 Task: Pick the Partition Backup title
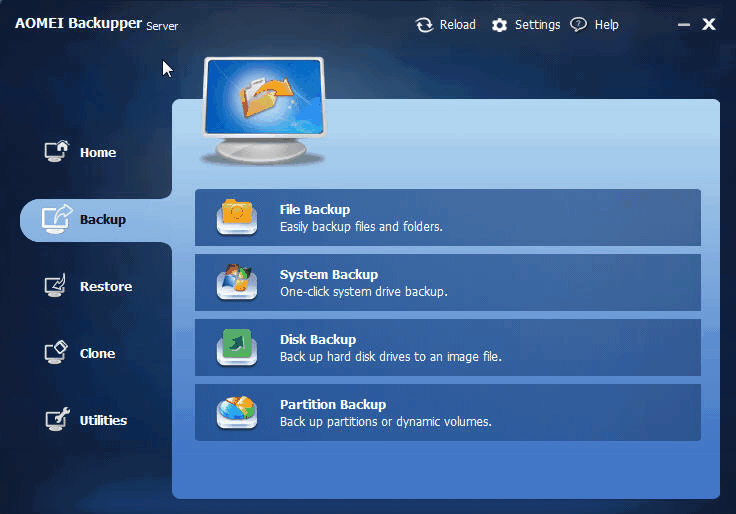tap(333, 405)
